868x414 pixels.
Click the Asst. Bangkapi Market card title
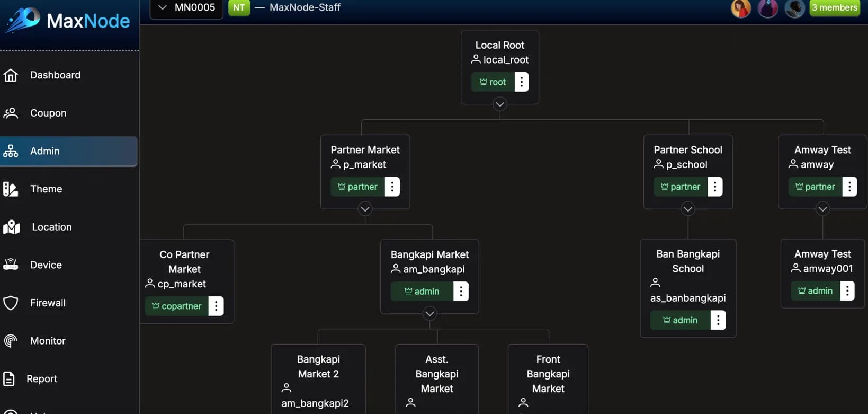pyautogui.click(x=437, y=374)
